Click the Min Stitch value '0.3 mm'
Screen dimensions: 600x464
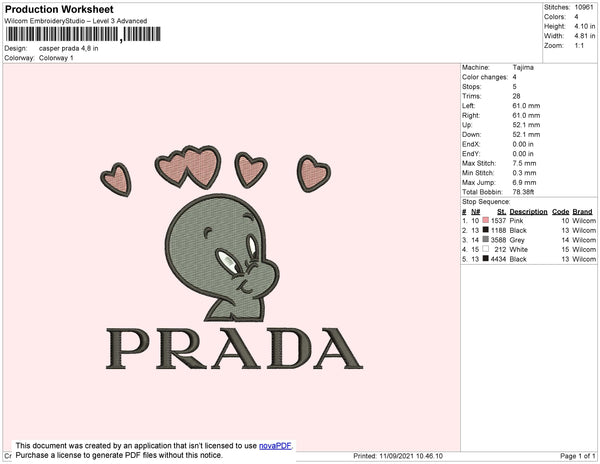[525, 173]
